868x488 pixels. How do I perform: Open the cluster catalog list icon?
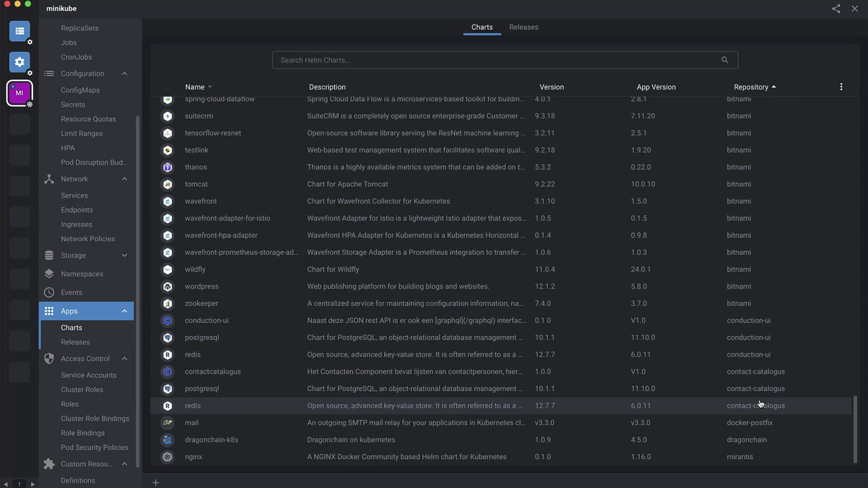tap(19, 31)
